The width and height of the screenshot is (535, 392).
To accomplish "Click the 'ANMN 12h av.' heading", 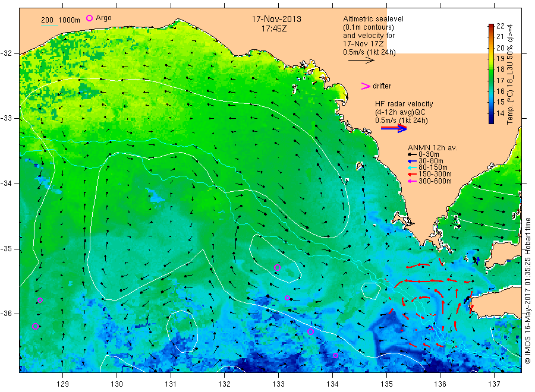I will tap(433, 148).
